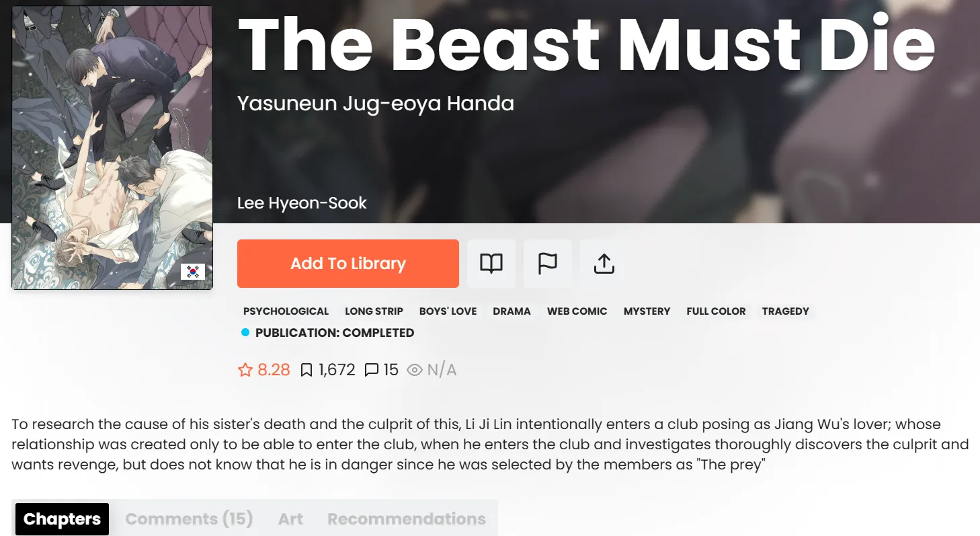This screenshot has width=980, height=536.
Task: Click the report flag icon
Action: [548, 264]
